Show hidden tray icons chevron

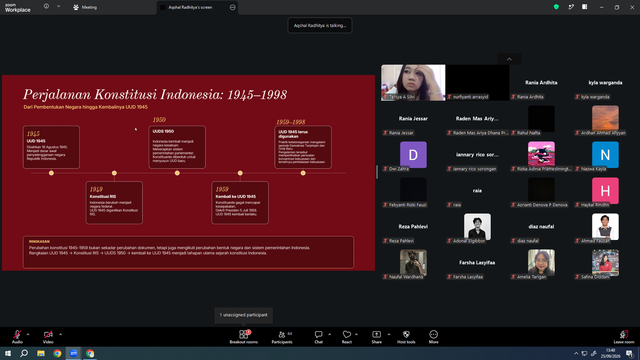576,353
